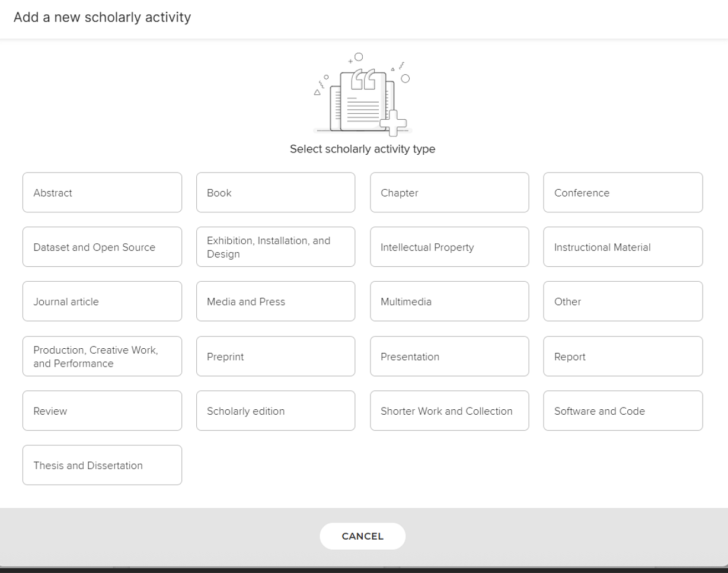Select Journal article activity type

pyautogui.click(x=102, y=301)
